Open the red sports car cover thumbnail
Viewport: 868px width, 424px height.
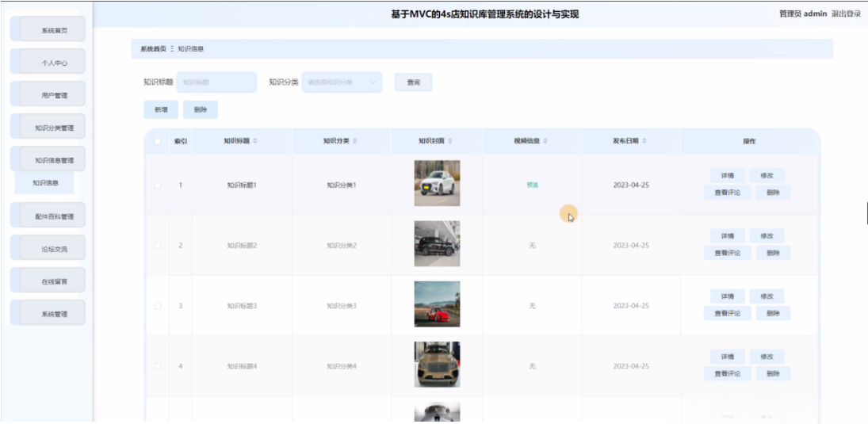(437, 304)
